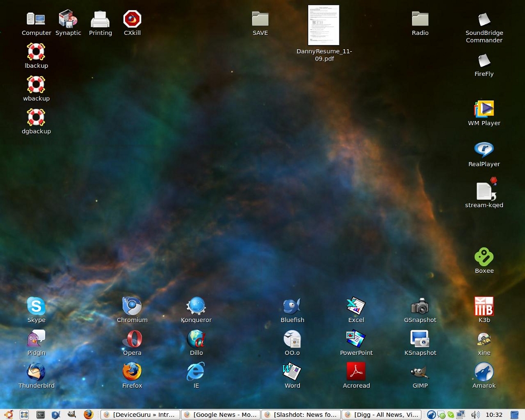
Task: Select the Word desktop icon
Action: 292,371
